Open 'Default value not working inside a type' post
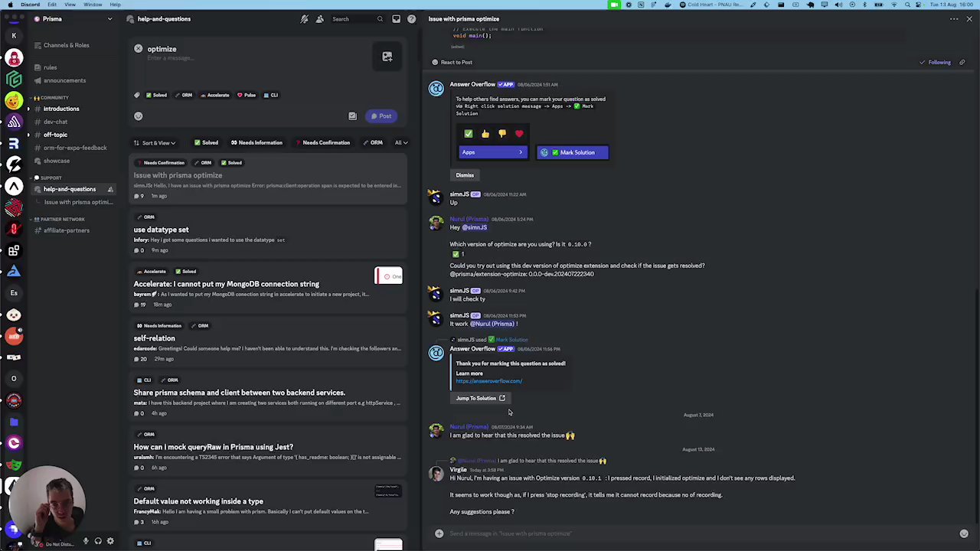Image resolution: width=980 pixels, height=551 pixels. 267,504
